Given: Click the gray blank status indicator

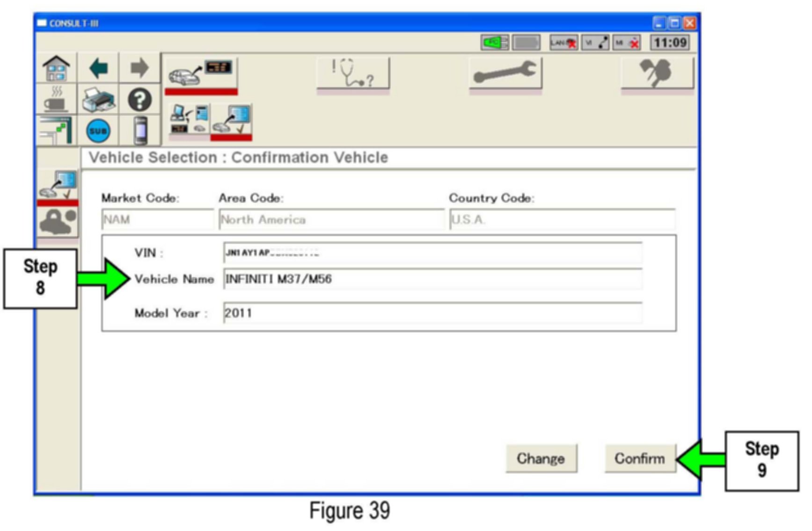Looking at the screenshot, I should pyautogui.click(x=527, y=43).
